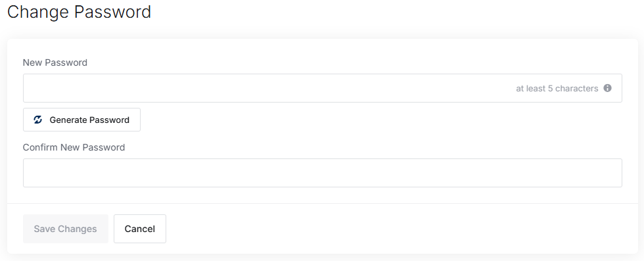Place cursor in the password confirmation box

pyautogui.click(x=323, y=173)
